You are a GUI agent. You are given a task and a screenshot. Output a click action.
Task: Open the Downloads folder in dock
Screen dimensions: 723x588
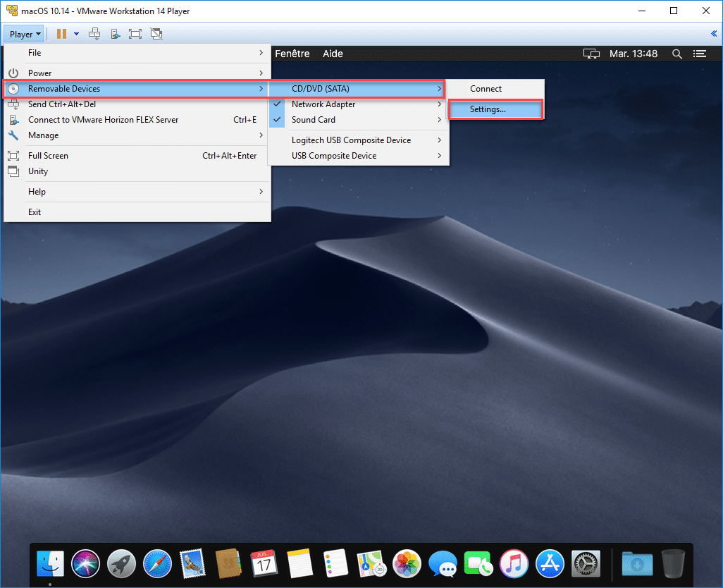coord(637,563)
